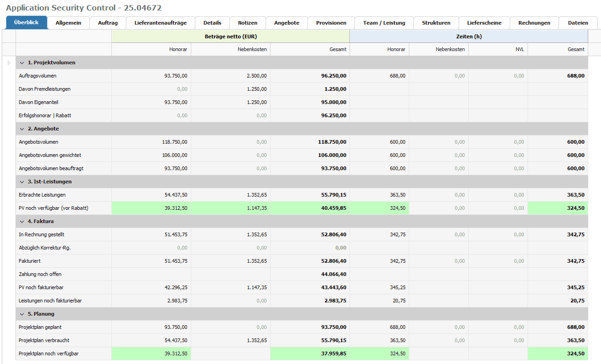Image resolution: width=601 pixels, height=364 pixels.
Task: Open the Rechnungen tab
Action: tap(534, 23)
